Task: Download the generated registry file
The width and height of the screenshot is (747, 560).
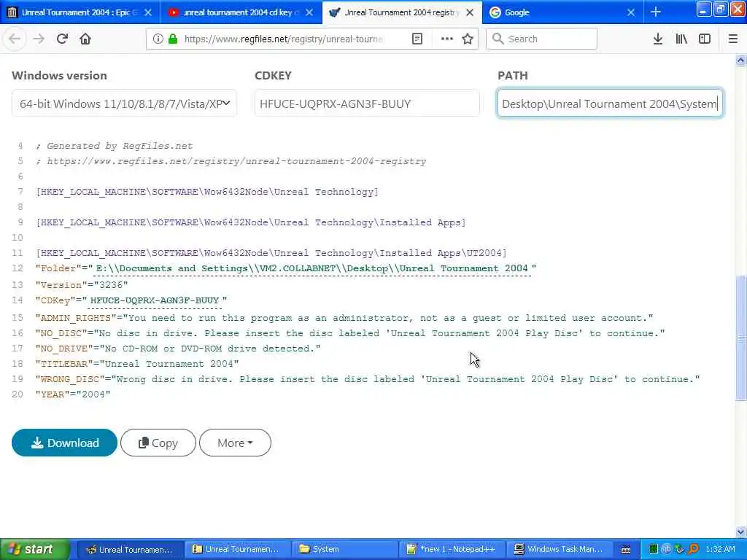Action: [64, 443]
